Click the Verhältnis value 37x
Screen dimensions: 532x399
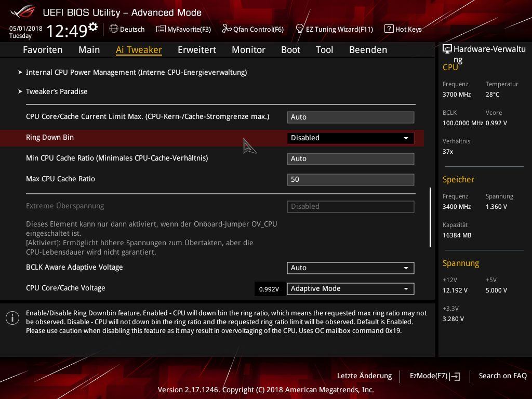[448, 152]
